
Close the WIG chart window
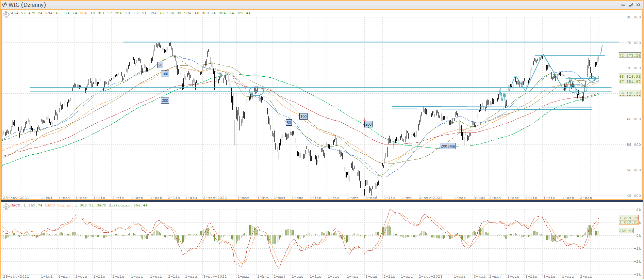click(x=638, y=5)
